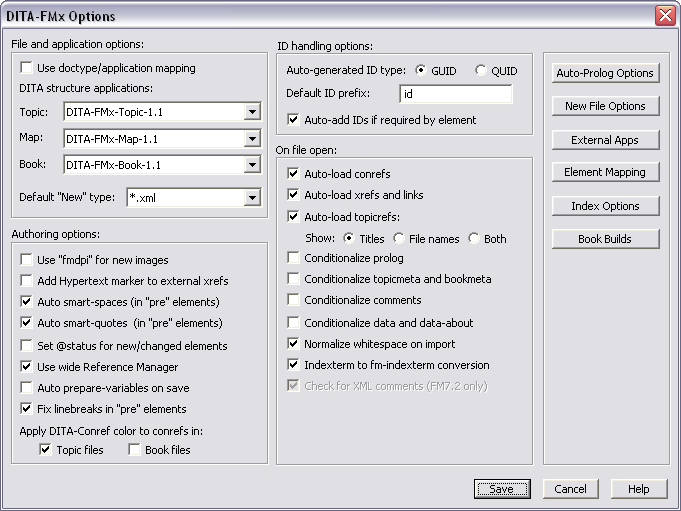681x511 pixels.
Task: Disable Indexterm to fm-indexterm conversion
Action: pos(293,365)
